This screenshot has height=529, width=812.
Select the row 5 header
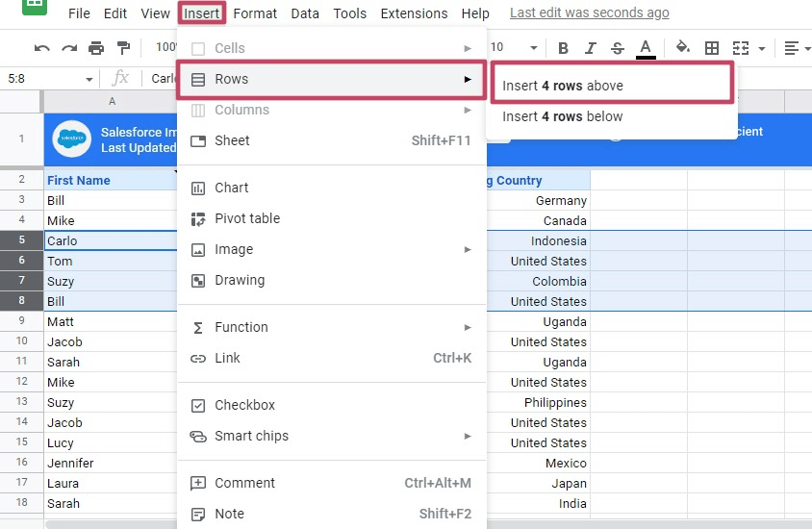coord(22,239)
